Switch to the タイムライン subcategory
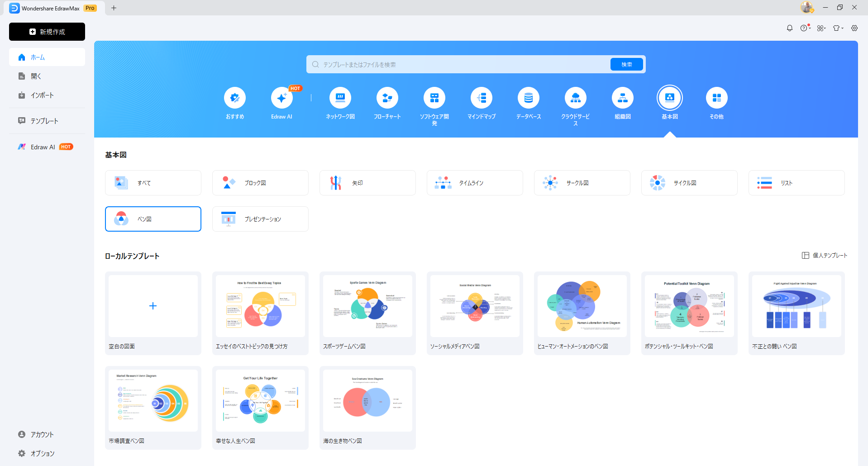Viewport: 868px width, 466px height. pyautogui.click(x=474, y=183)
